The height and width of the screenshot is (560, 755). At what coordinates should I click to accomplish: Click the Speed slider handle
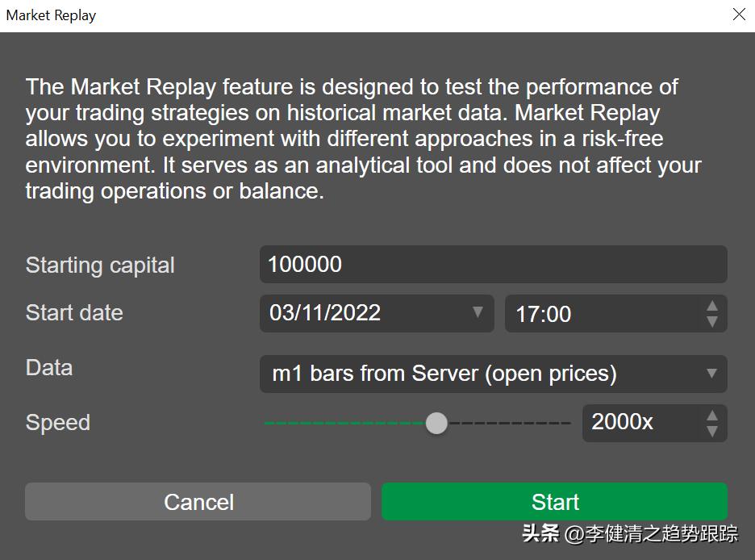(436, 423)
